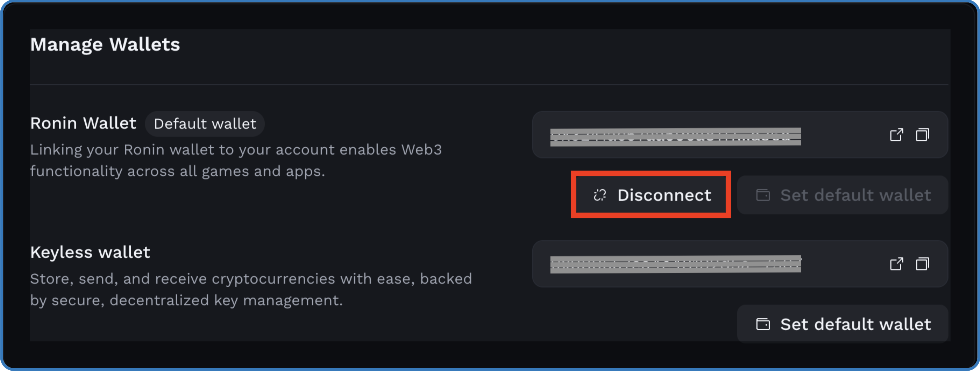This screenshot has height=371, width=980.
Task: Click wallet icon in greyed-out Set default button
Action: (763, 195)
